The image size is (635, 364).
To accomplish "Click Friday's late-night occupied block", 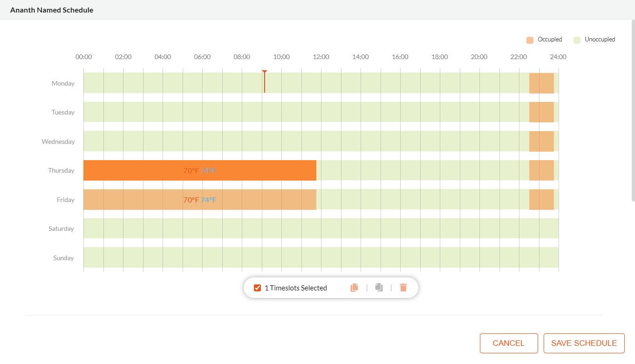I will [x=541, y=200].
